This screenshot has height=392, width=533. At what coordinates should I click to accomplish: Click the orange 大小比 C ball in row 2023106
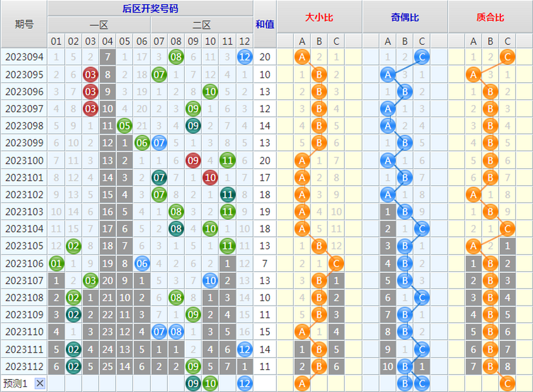pyautogui.click(x=336, y=264)
